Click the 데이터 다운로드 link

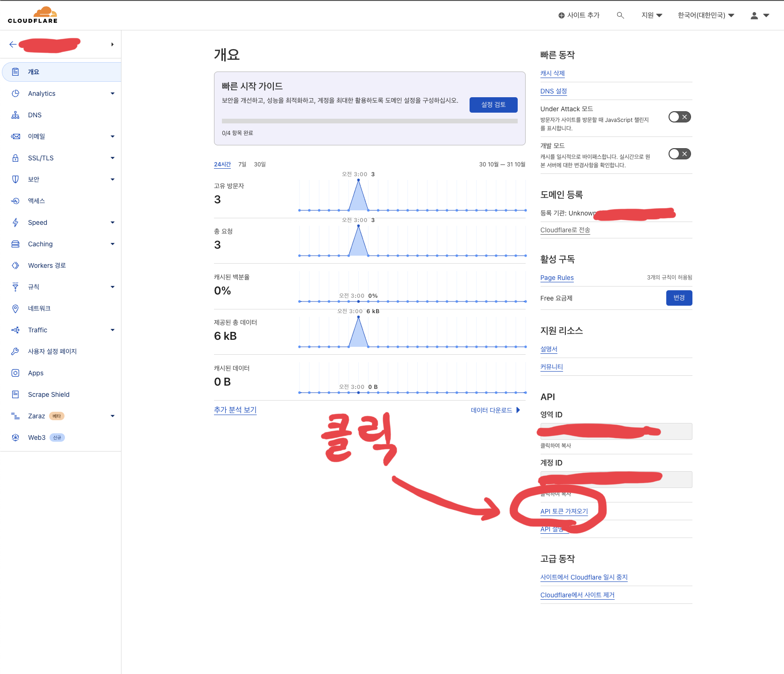pos(495,410)
